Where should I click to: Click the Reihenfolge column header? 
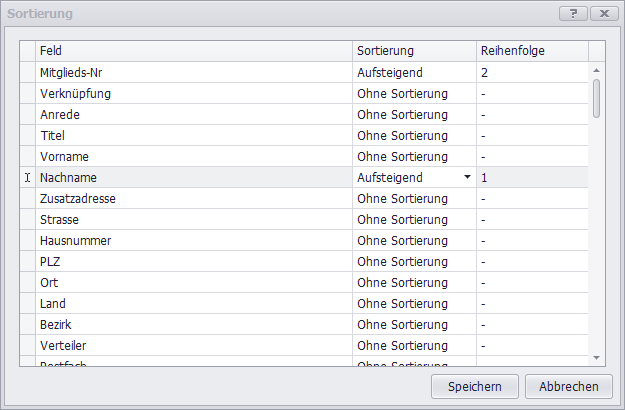click(x=531, y=50)
